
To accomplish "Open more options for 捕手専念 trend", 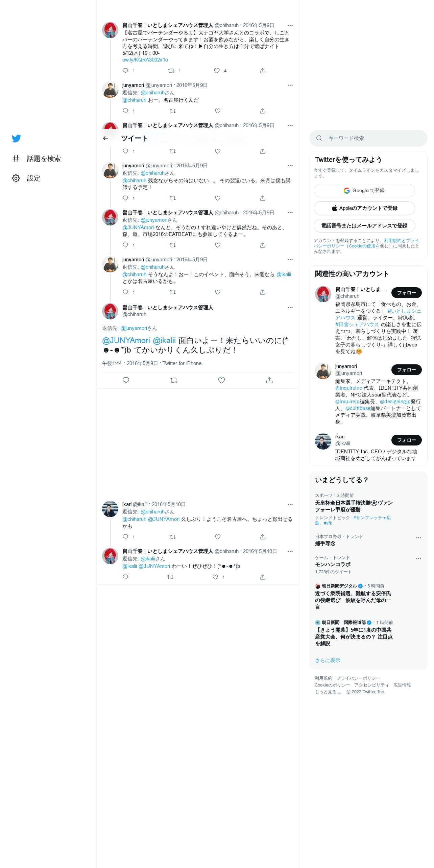I will 418,538.
